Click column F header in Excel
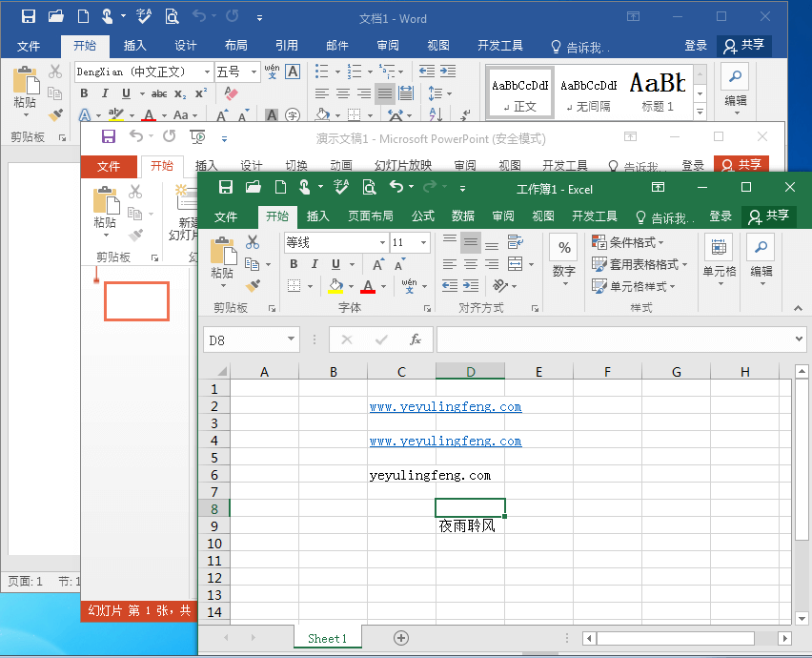The image size is (812, 658). (x=607, y=372)
